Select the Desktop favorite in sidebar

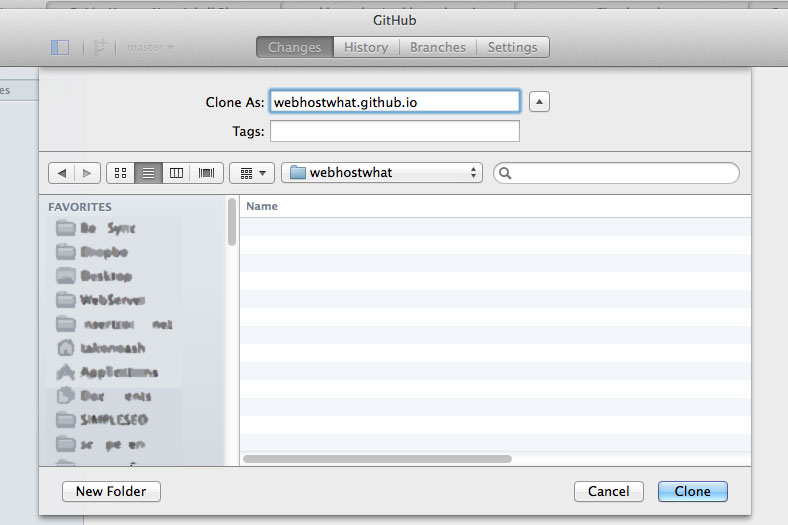[94, 276]
